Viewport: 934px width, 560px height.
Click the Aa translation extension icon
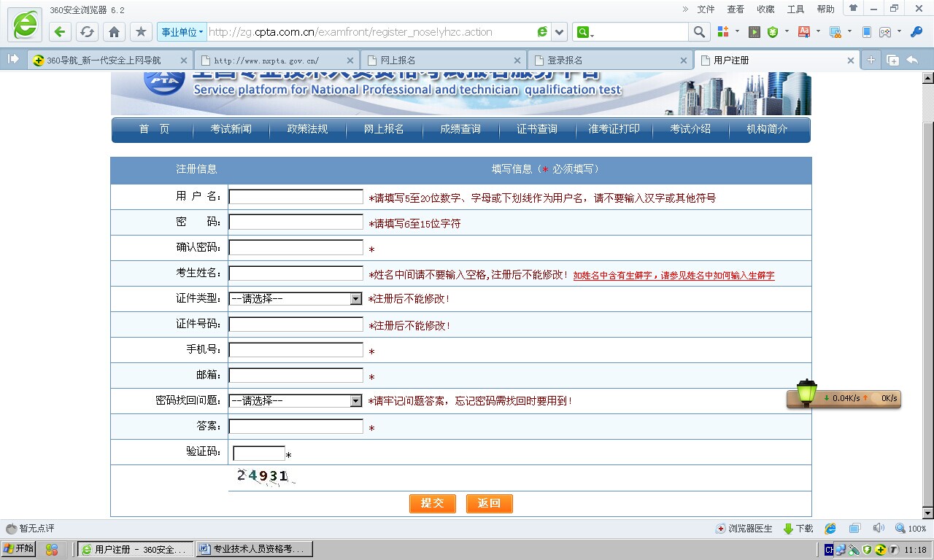(804, 32)
